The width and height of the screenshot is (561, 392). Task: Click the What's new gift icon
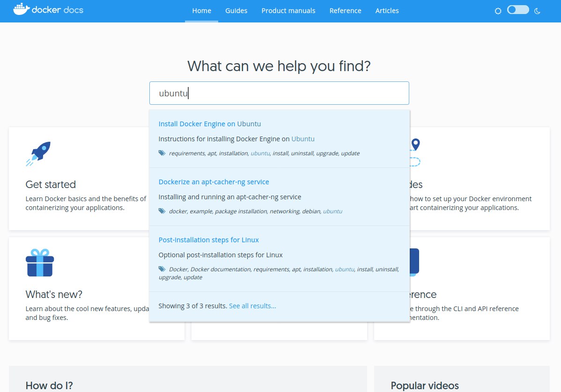point(40,262)
